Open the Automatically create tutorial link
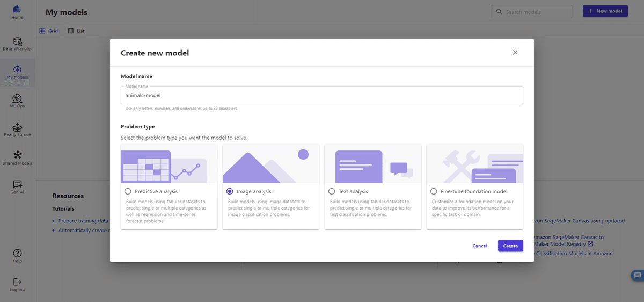This screenshot has width=644, height=302. (84, 230)
